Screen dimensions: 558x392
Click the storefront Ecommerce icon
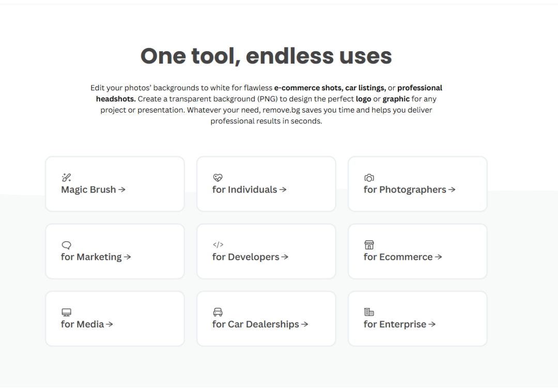click(x=369, y=245)
